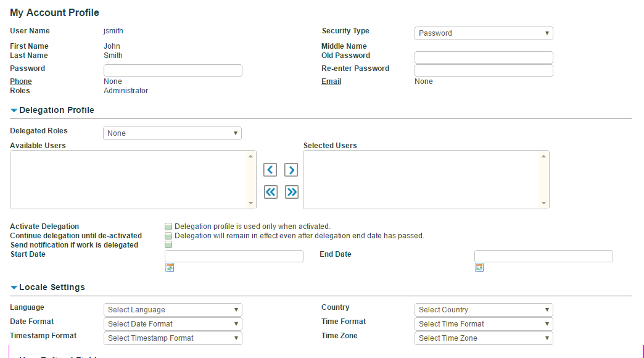Remove all users from Selected Users list
Screen dimensions: 644x358
(x=270, y=192)
